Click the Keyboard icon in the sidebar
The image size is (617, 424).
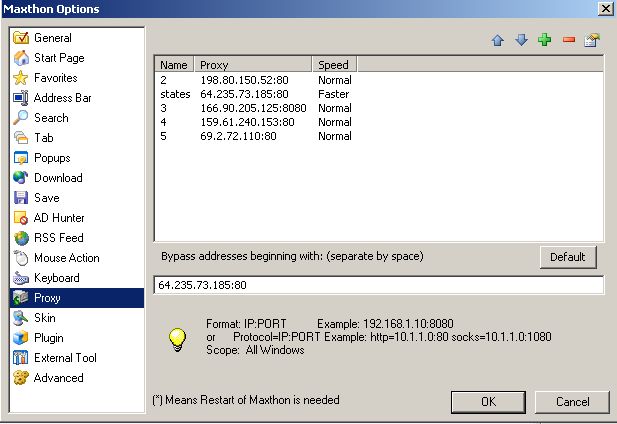coord(21,278)
